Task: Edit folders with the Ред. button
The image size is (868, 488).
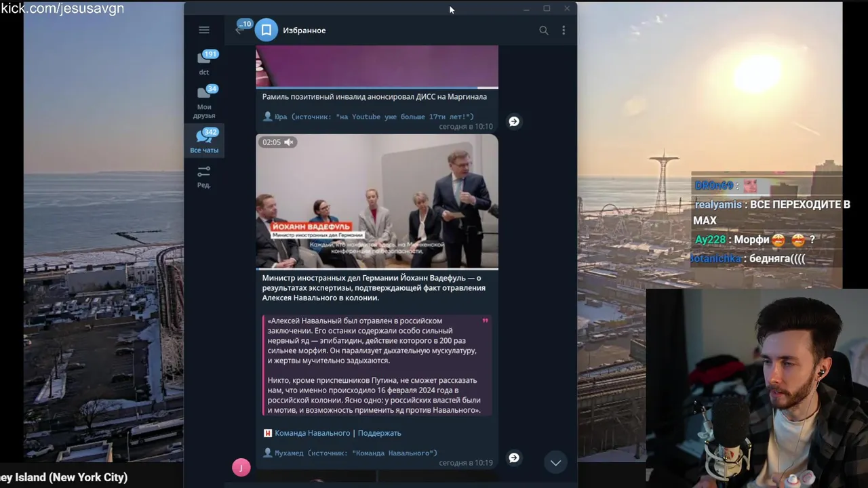Action: pyautogui.click(x=204, y=177)
